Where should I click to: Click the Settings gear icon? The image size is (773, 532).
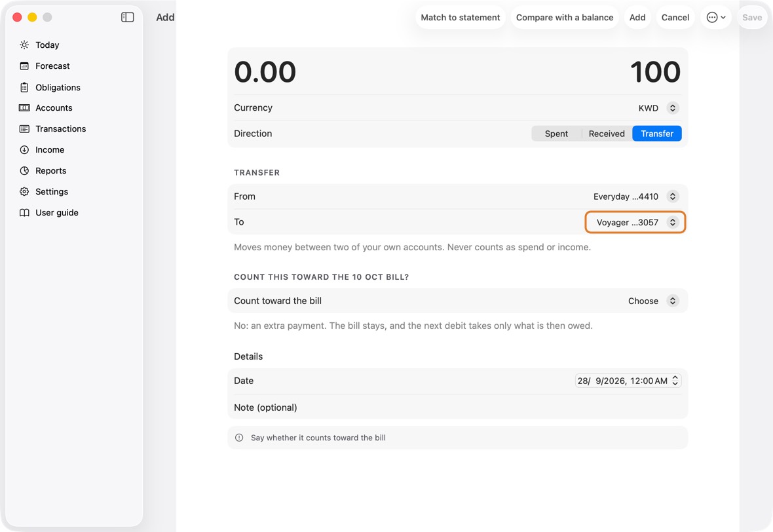[x=24, y=192]
